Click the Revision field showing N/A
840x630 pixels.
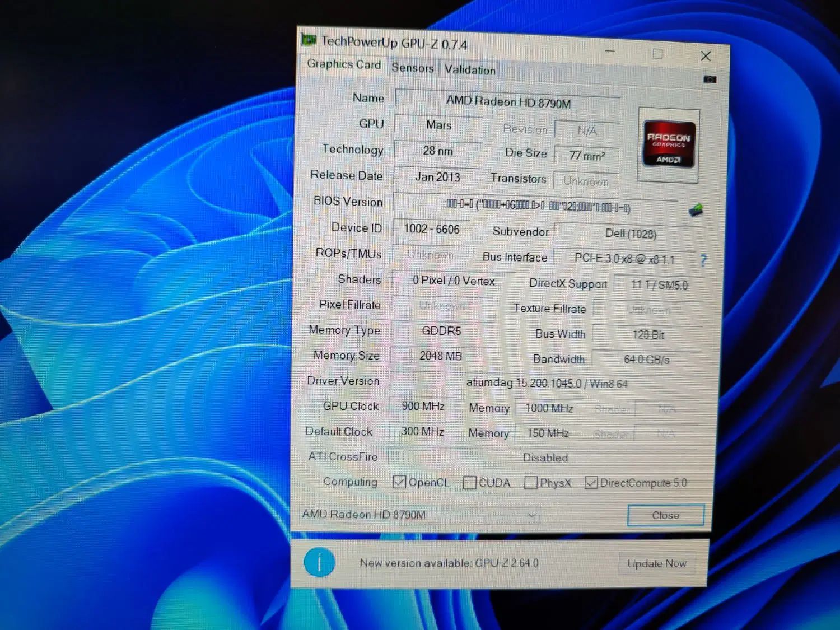(x=587, y=131)
